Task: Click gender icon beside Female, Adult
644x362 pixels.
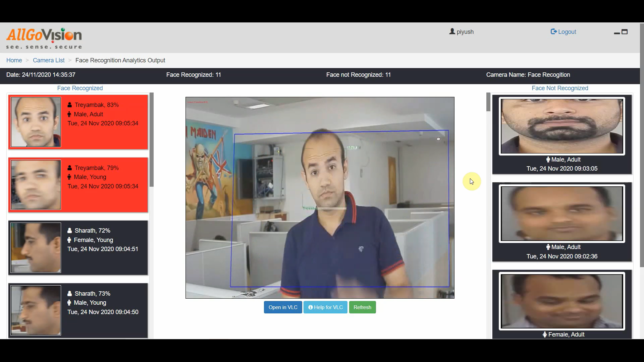Action: [x=545, y=335]
